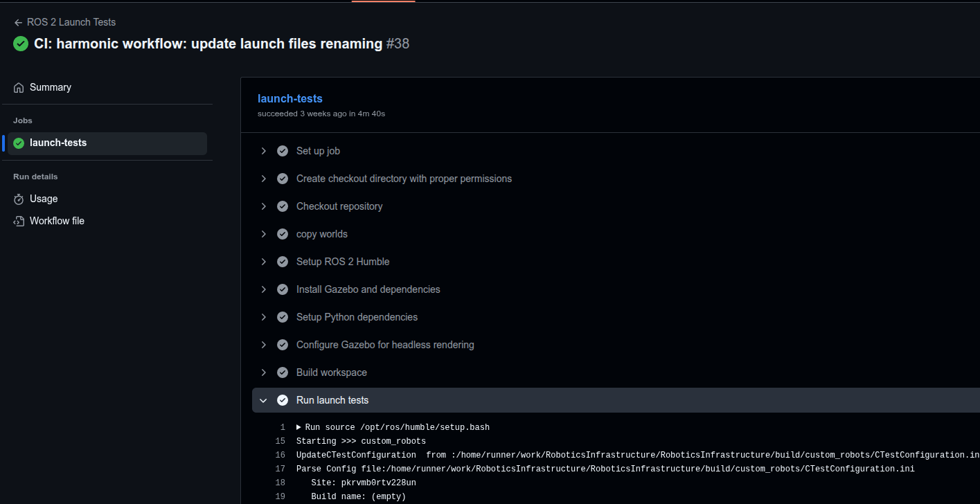Click log line number 17
This screenshot has width=980, height=504.
coord(280,469)
